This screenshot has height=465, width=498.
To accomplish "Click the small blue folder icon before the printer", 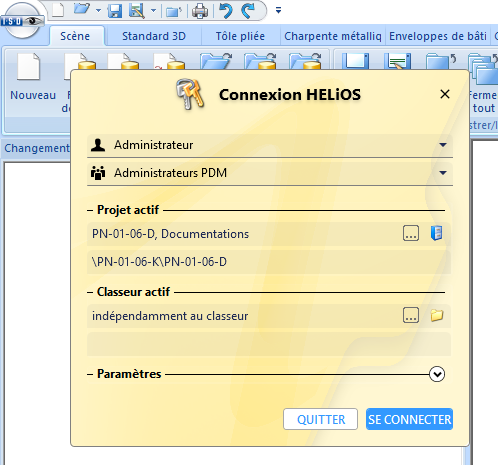I will (174, 12).
